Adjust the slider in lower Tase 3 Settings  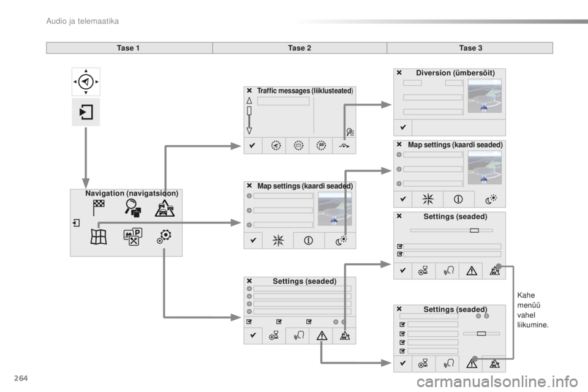point(481,333)
